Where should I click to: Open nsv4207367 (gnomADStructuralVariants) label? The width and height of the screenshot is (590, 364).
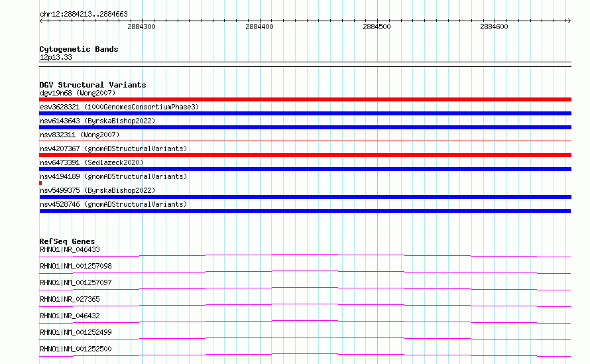pos(113,149)
